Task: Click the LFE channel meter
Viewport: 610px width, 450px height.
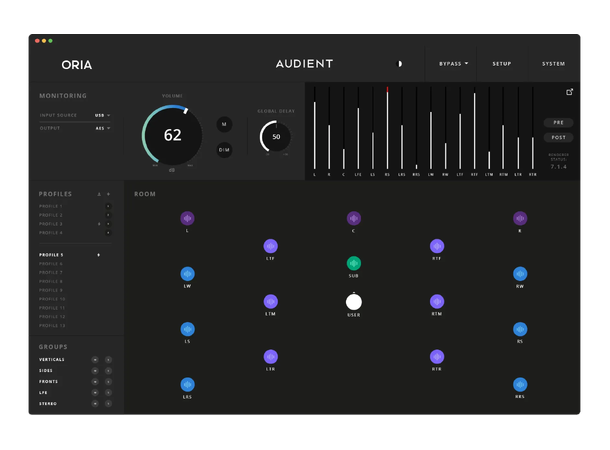Action: (358, 128)
